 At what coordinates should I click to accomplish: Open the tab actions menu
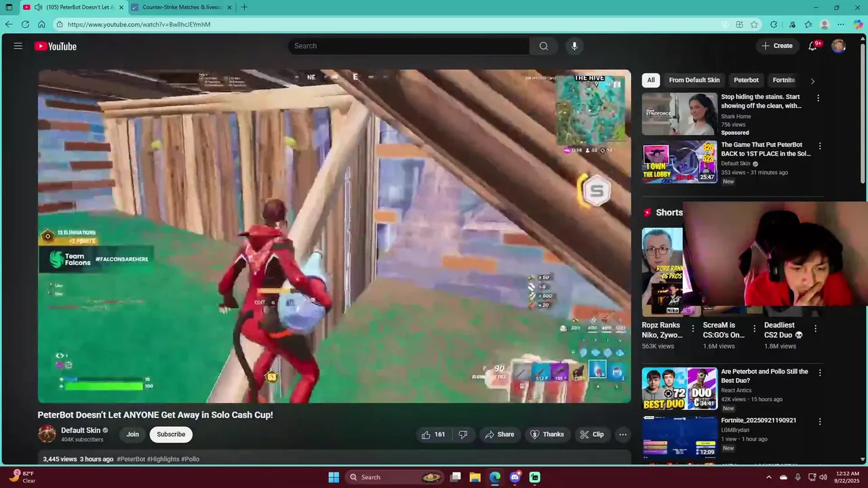[x=9, y=7]
